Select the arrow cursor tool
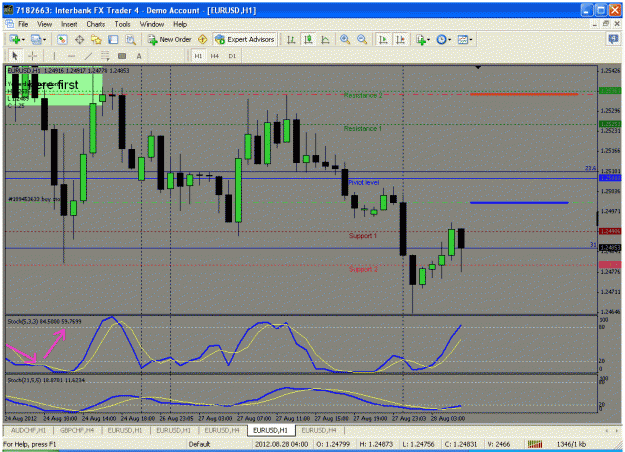This screenshot has height=452, width=625. click(x=15, y=56)
